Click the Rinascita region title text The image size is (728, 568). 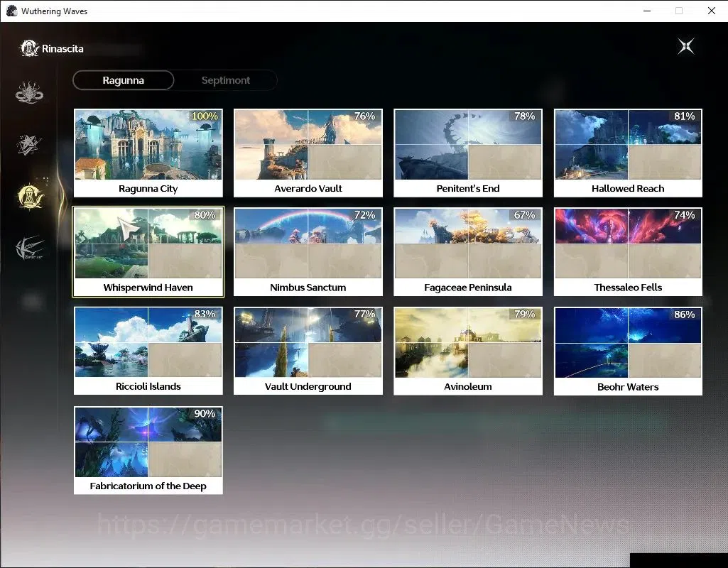click(x=63, y=49)
